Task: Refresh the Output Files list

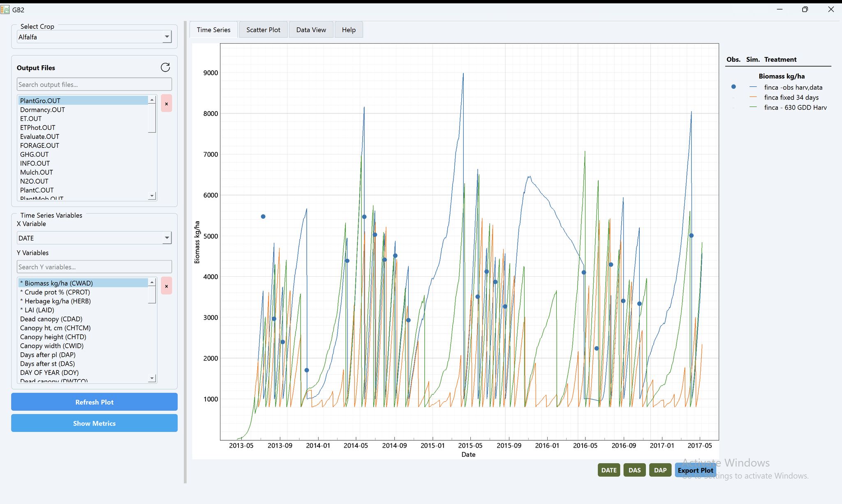Action: [x=165, y=67]
